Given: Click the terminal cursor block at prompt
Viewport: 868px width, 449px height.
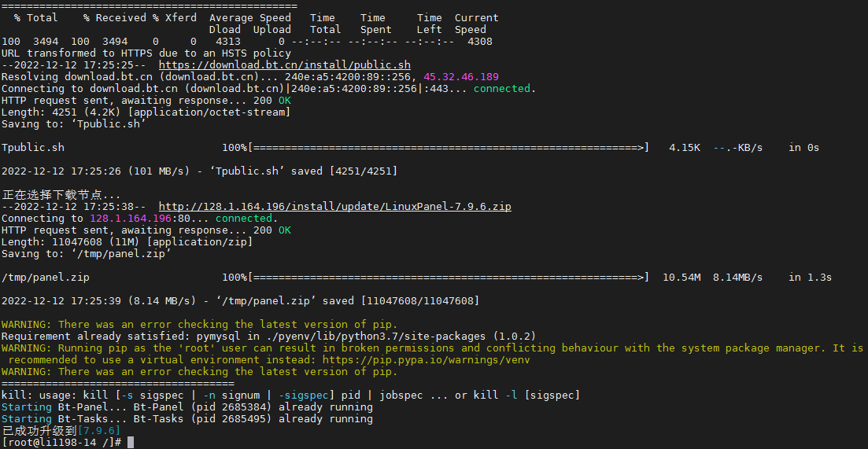Looking at the screenshot, I should tap(131, 442).
